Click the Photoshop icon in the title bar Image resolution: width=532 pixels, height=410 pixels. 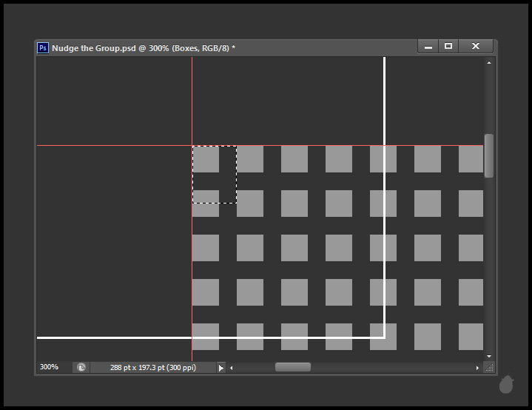(43, 47)
